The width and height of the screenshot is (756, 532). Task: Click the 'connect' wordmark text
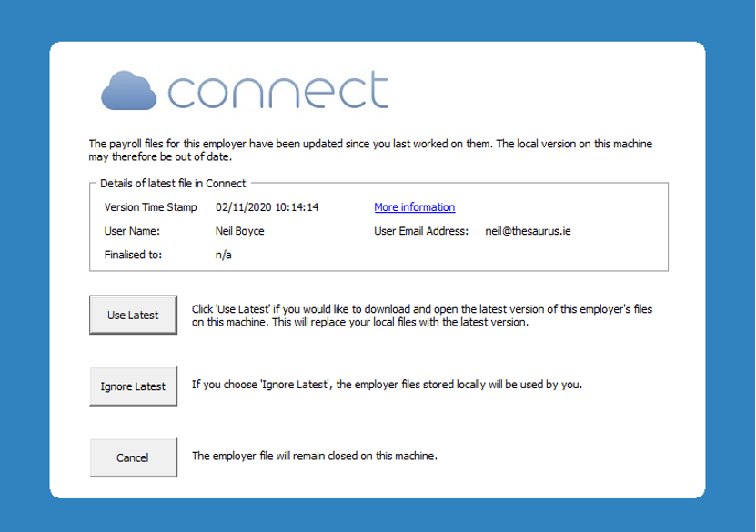(278, 91)
